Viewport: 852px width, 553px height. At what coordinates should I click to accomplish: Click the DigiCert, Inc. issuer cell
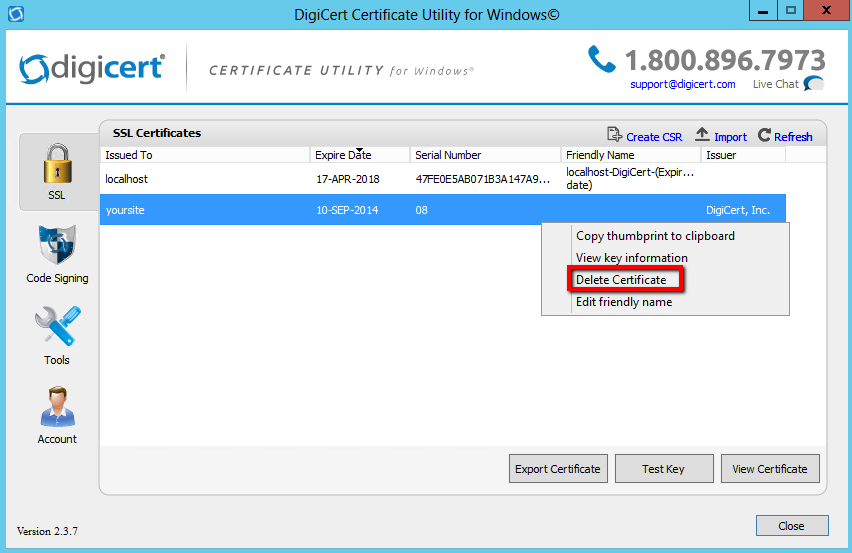tap(738, 210)
